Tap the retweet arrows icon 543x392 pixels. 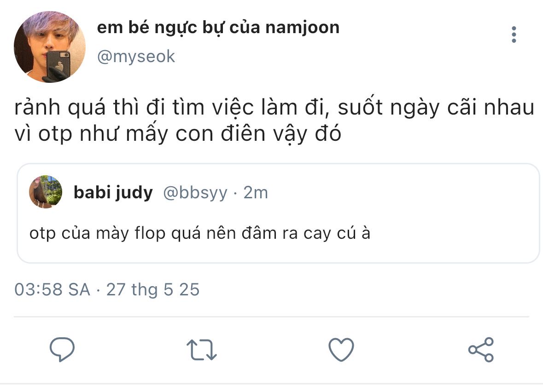pyautogui.click(x=202, y=350)
